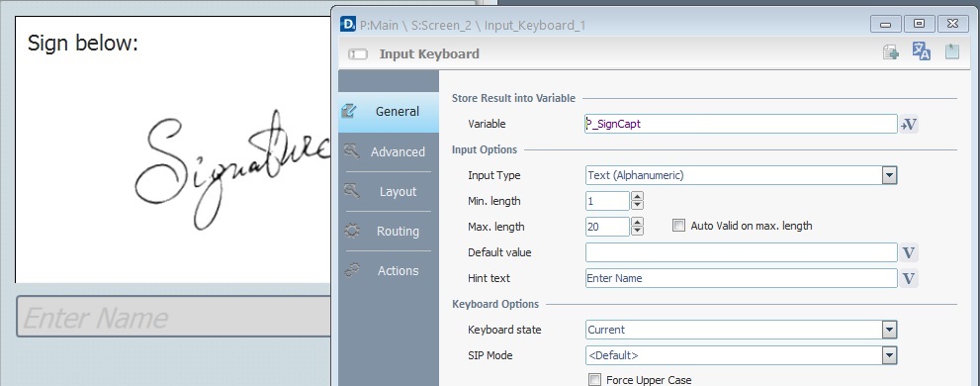The height and width of the screenshot is (386, 980).
Task: Click the add-document icon in header
Action: point(891,52)
